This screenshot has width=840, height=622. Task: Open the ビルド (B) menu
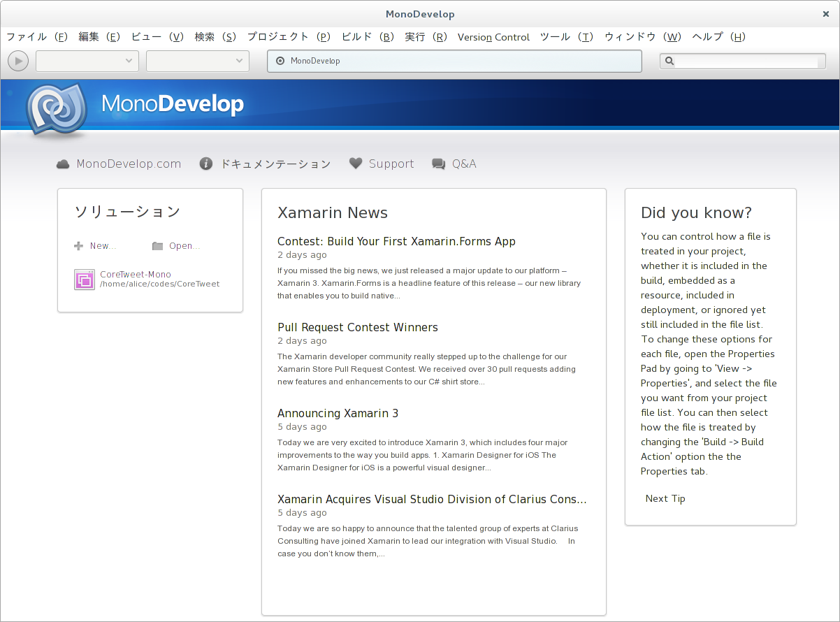368,37
